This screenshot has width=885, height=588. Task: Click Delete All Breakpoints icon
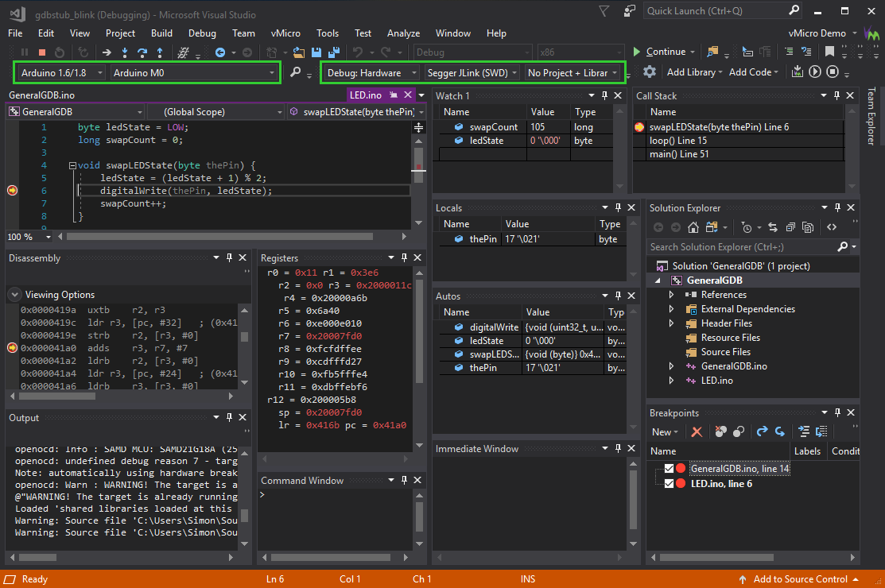pos(720,431)
